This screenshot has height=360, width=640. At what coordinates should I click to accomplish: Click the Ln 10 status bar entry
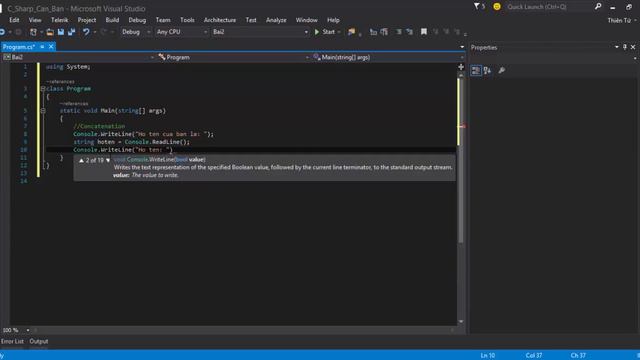(488, 356)
